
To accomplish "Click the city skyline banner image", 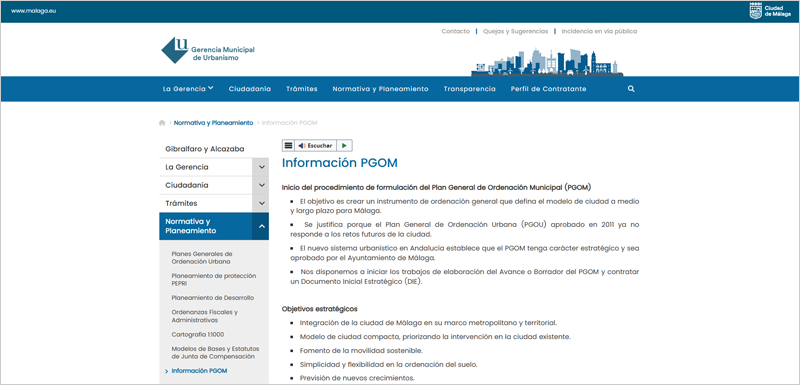I will click(547, 62).
